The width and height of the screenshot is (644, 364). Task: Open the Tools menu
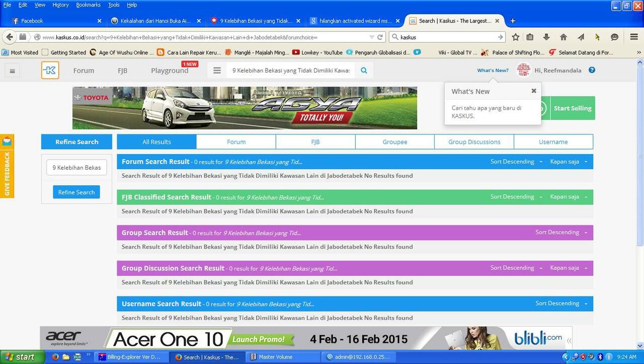(x=114, y=5)
